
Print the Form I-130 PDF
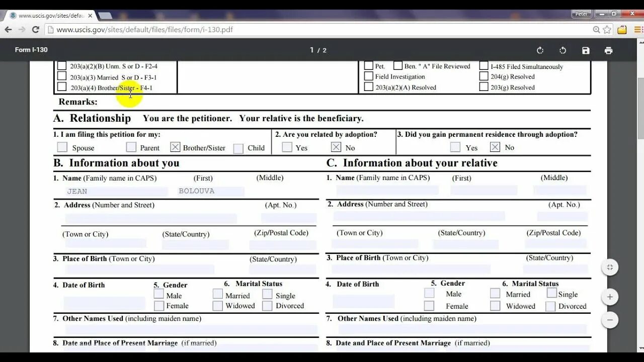[x=609, y=50]
